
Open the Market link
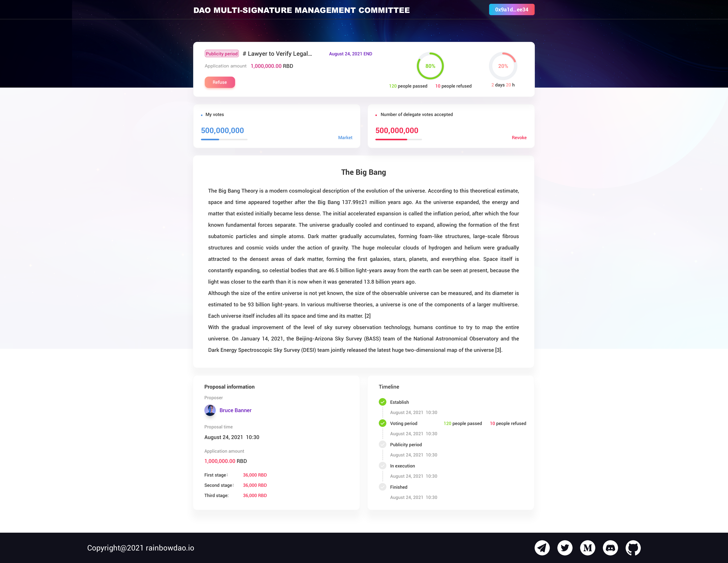pos(345,137)
